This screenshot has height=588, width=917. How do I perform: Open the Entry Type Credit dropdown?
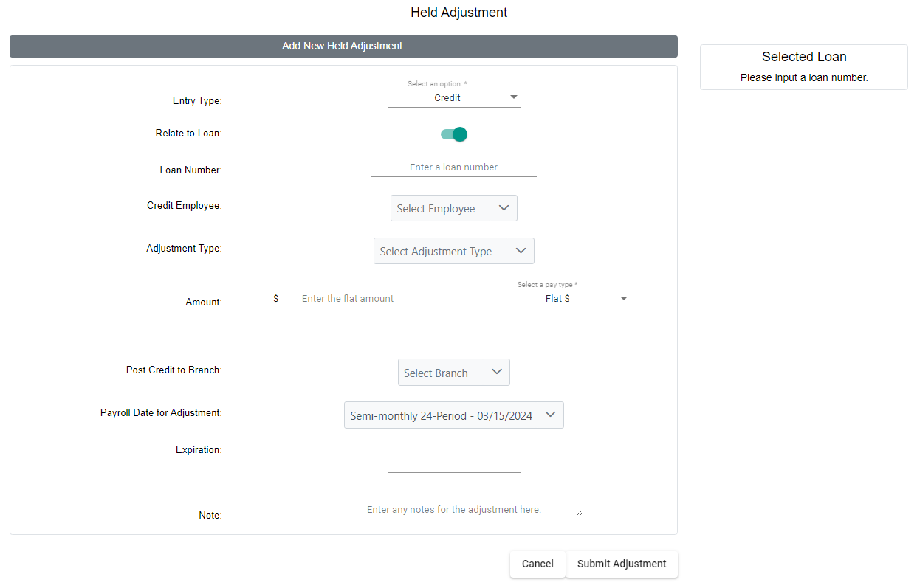453,97
